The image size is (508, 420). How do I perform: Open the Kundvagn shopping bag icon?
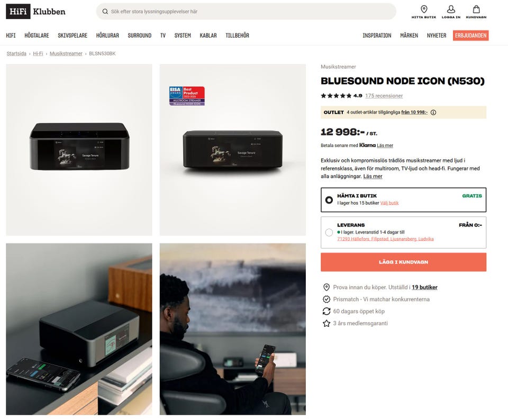click(x=476, y=9)
